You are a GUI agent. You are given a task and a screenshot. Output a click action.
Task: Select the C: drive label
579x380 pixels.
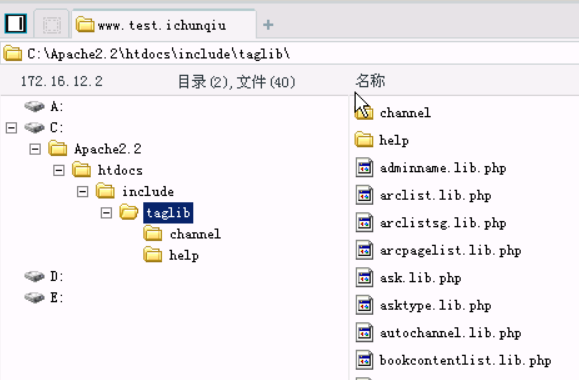click(56, 128)
